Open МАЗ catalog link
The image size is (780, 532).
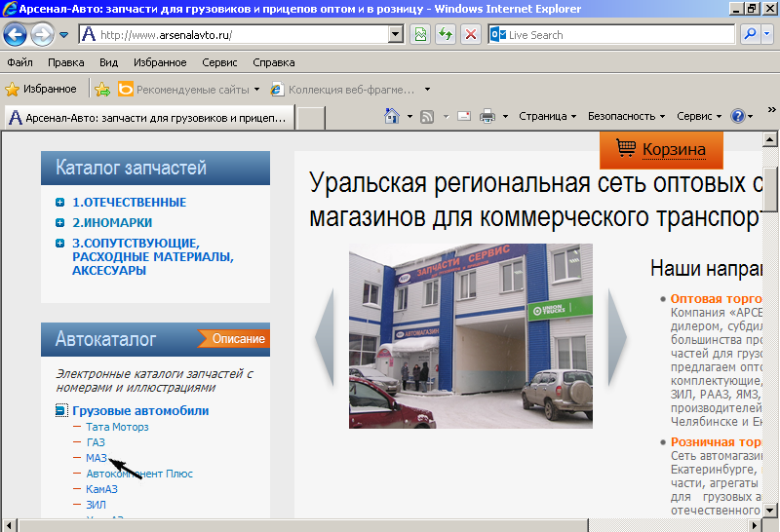click(x=97, y=458)
